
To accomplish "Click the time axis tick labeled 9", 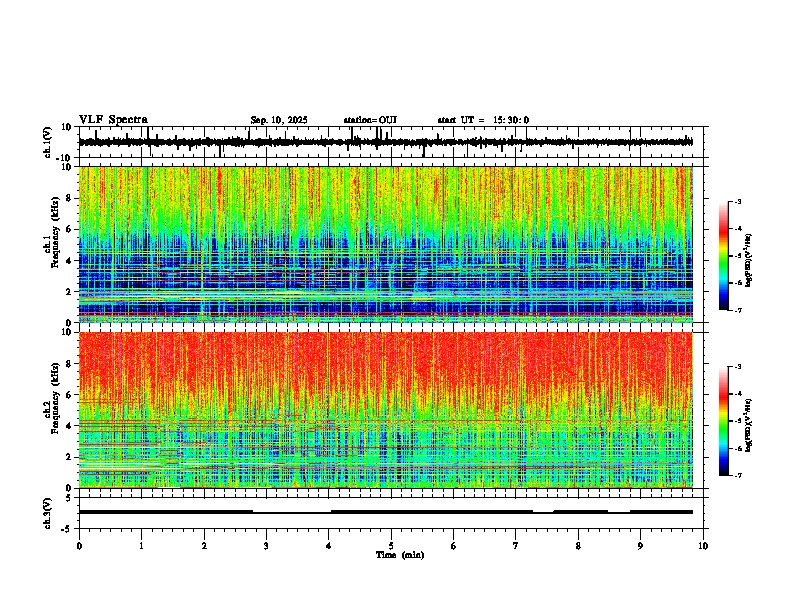I will coord(640,546).
